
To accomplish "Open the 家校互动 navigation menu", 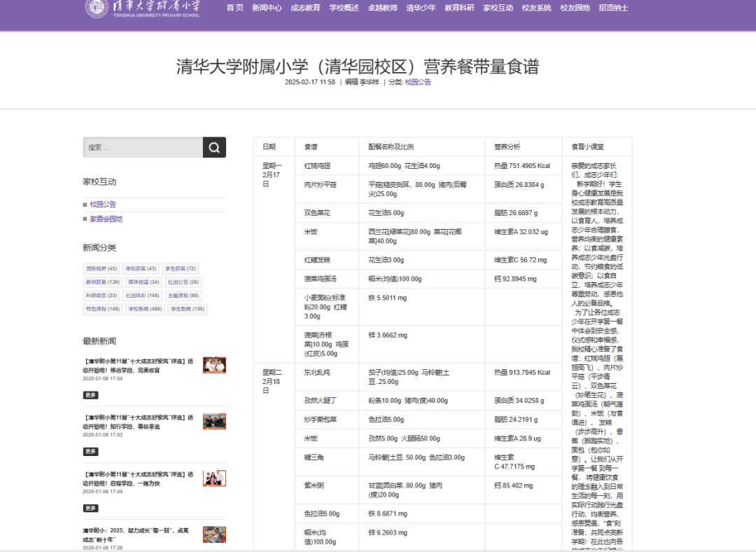I will tap(498, 8).
